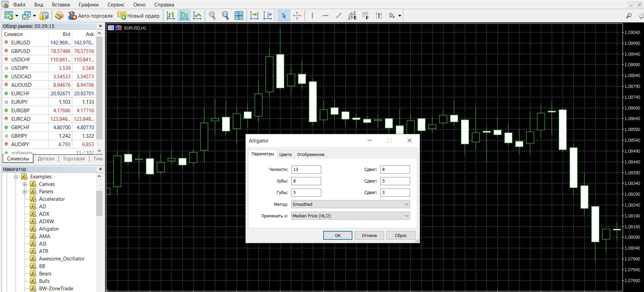Open the new chart toolbar icon

[x=8, y=16]
